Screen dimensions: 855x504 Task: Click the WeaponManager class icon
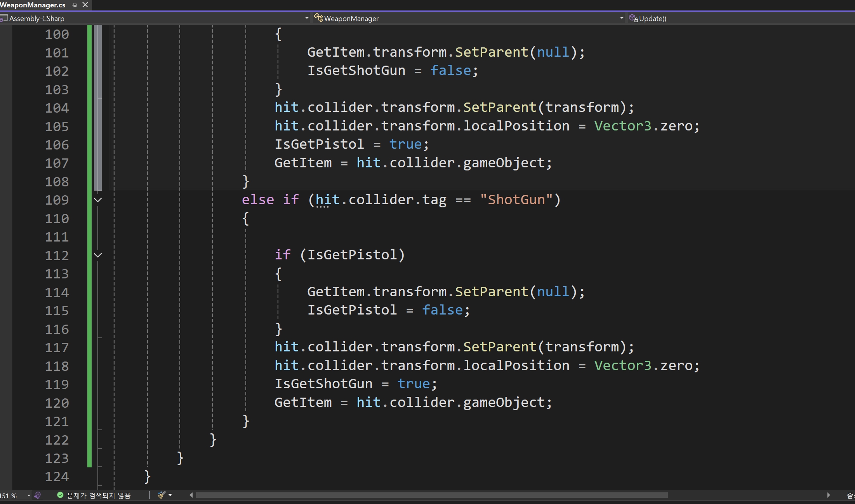pos(318,18)
